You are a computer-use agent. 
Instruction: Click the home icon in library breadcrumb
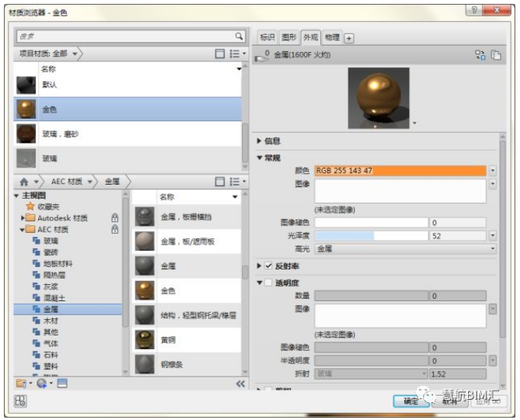pos(25,181)
